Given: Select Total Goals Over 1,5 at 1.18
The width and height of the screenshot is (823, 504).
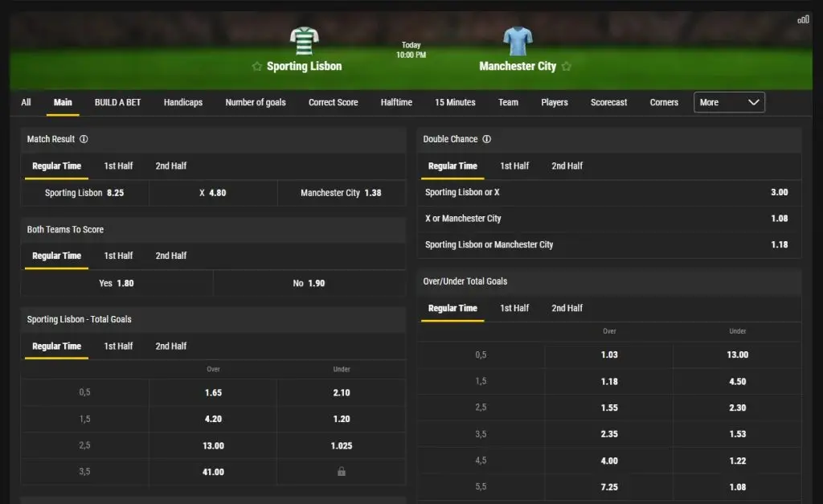Looking at the screenshot, I should (609, 382).
